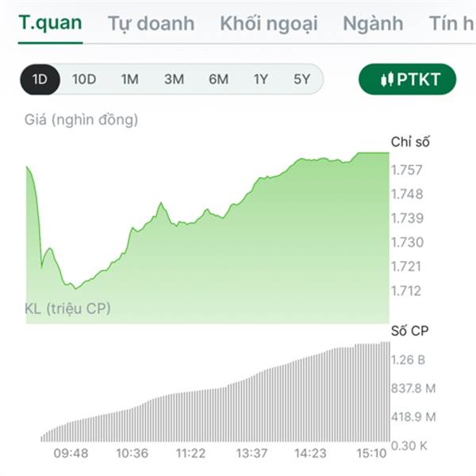The height and width of the screenshot is (476, 476).
Task: Set chart period to 3M
Action: 174,79
